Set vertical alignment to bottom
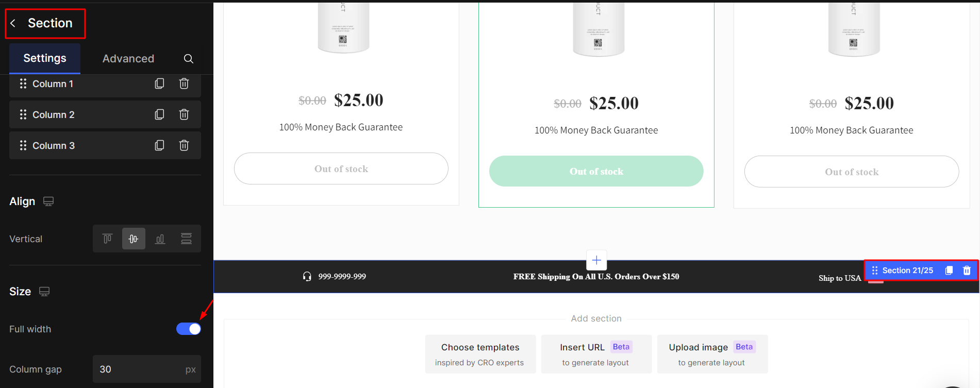 (160, 239)
